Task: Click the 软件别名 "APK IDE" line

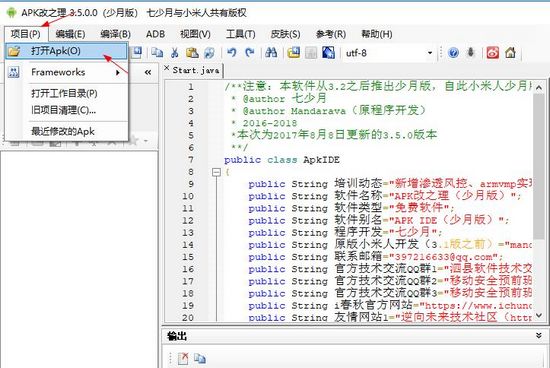Action: (x=378, y=220)
